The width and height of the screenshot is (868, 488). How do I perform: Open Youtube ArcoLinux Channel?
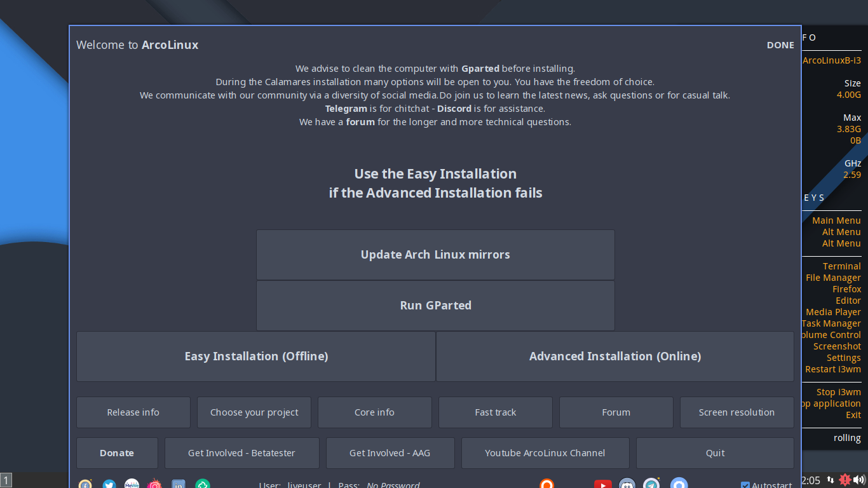click(545, 453)
